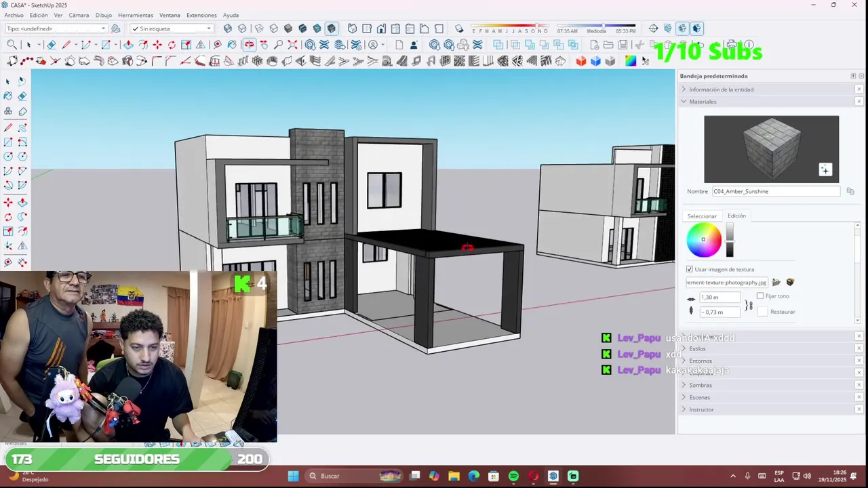Viewport: 868px width, 488px height.
Task: Select the Polygon tool in left toolbar
Action: click(x=22, y=157)
